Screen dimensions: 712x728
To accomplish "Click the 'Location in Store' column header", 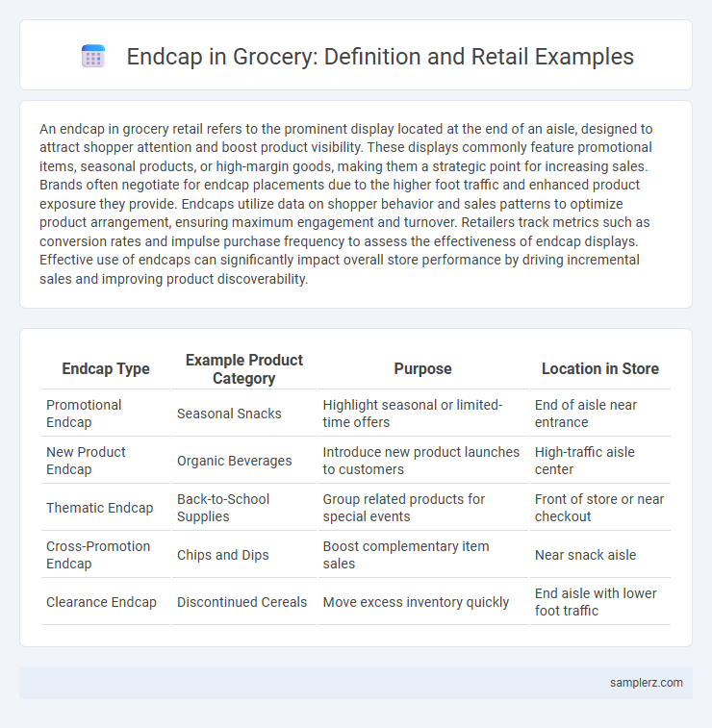I will pyautogui.click(x=600, y=368).
